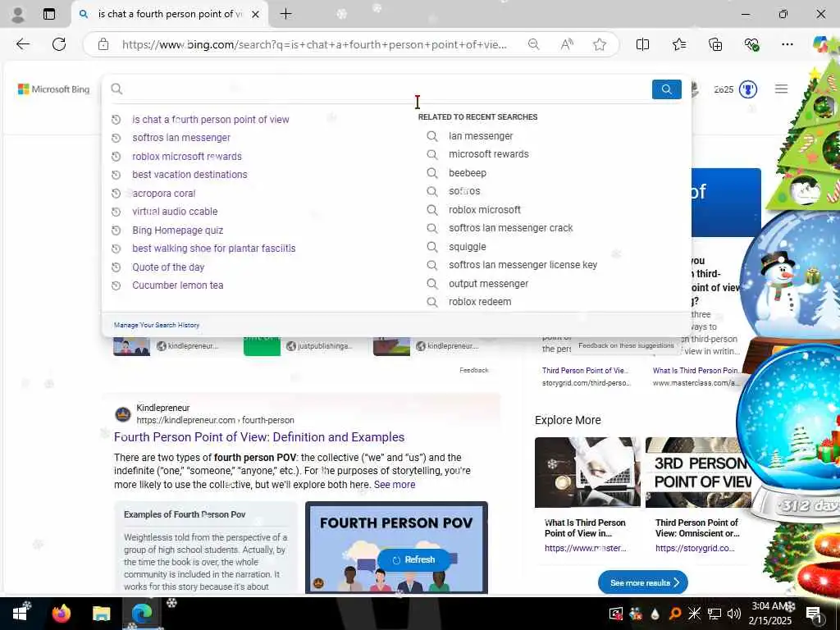Add page to favorites with star icon

600,44
